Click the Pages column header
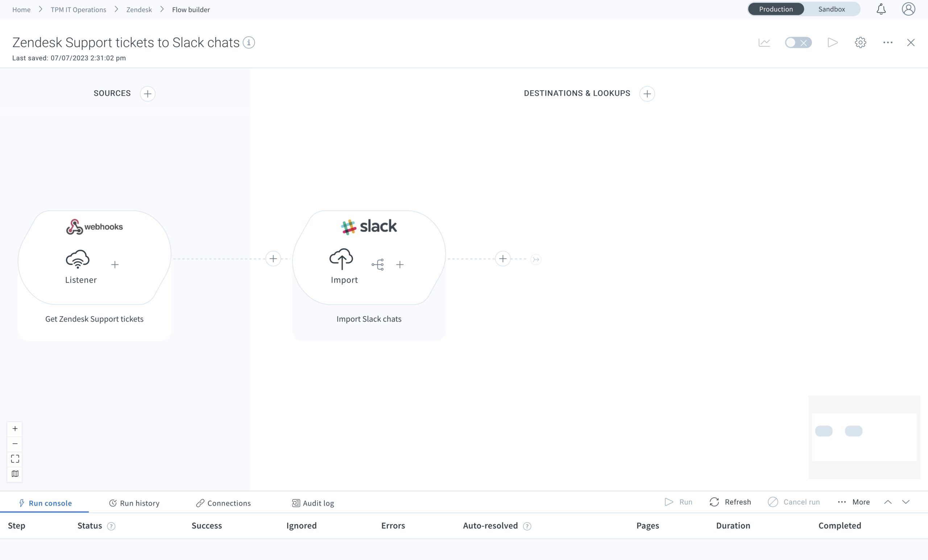Image resolution: width=928 pixels, height=560 pixels. (x=648, y=526)
